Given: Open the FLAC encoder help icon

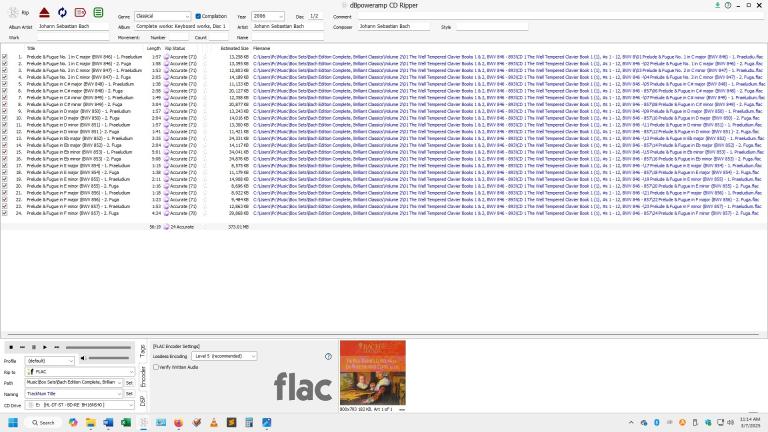Looking at the screenshot, I should [328, 356].
